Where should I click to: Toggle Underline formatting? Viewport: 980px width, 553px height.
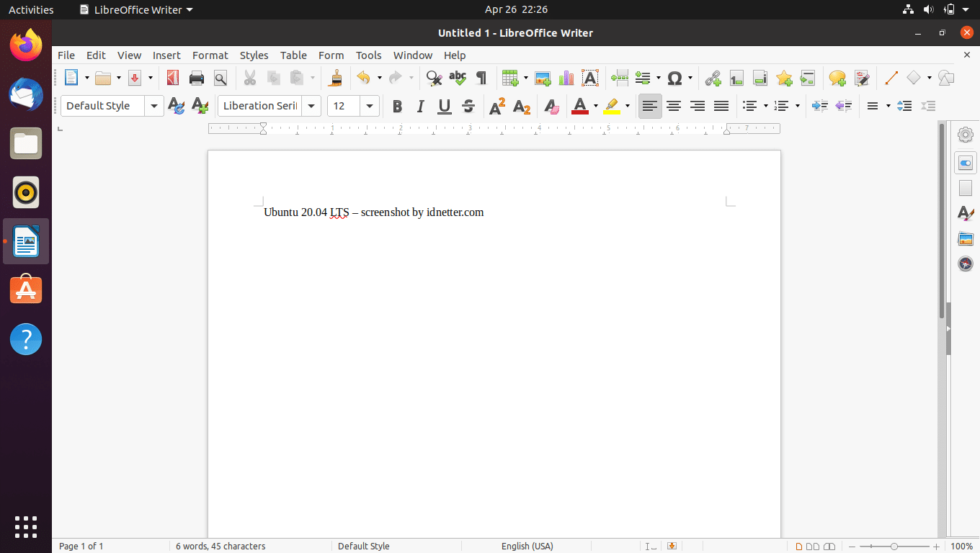pyautogui.click(x=445, y=107)
